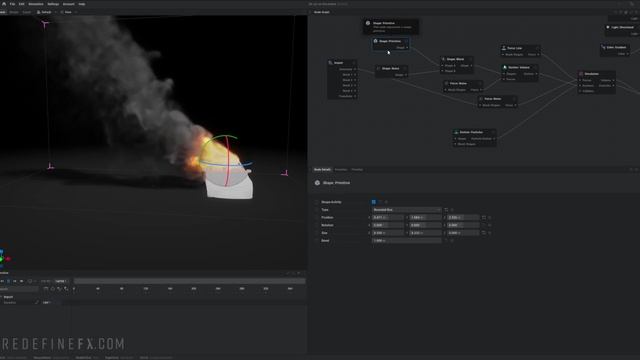
Task: Open the Default camera dropdown above viewport
Action: pyautogui.click(x=46, y=12)
